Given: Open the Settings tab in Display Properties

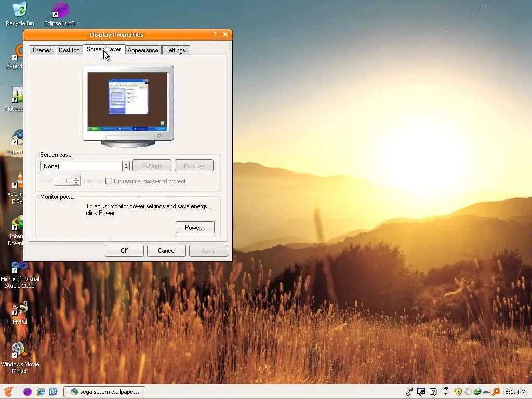Looking at the screenshot, I should (x=176, y=50).
